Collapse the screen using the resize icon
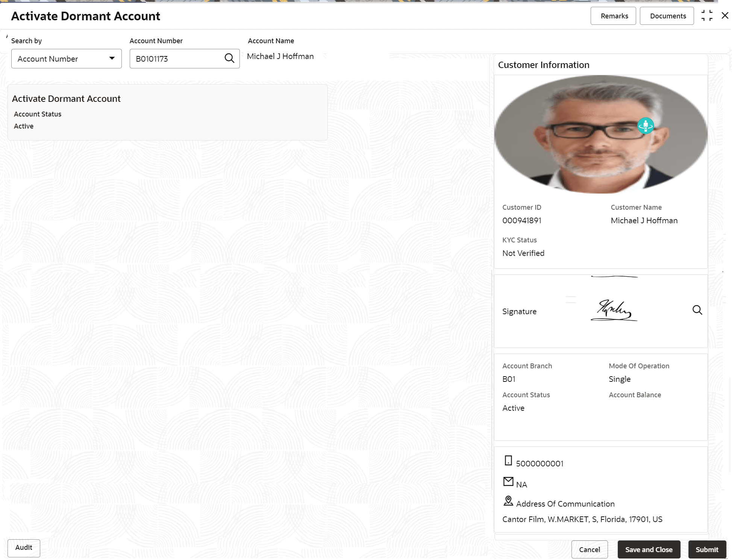732x560 pixels. pos(706,16)
